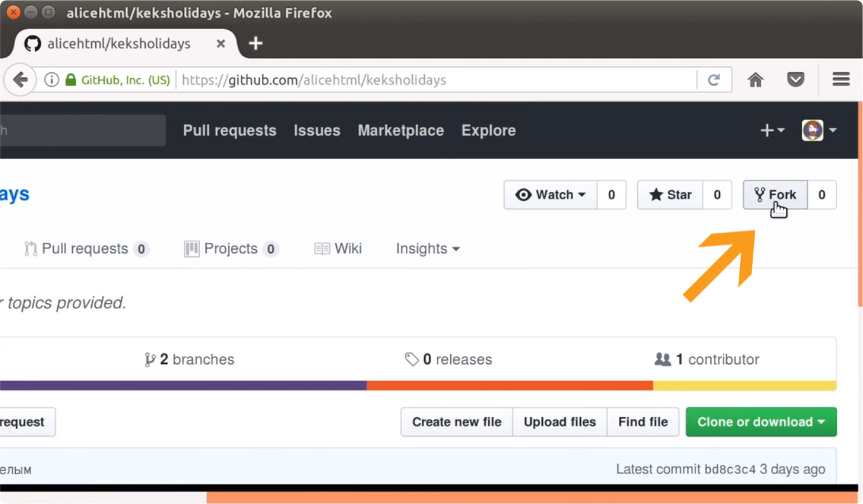Go to Firefox home page icon

[x=755, y=80]
